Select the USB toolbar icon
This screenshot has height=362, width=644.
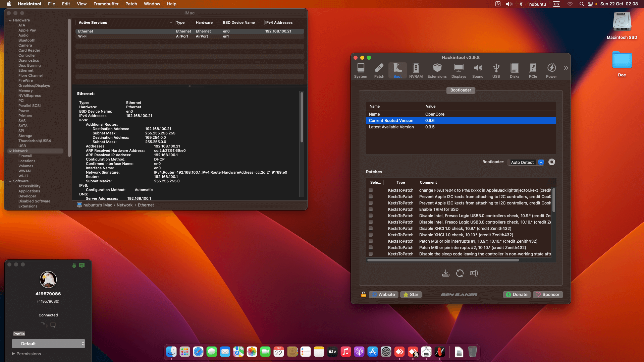coord(496,71)
